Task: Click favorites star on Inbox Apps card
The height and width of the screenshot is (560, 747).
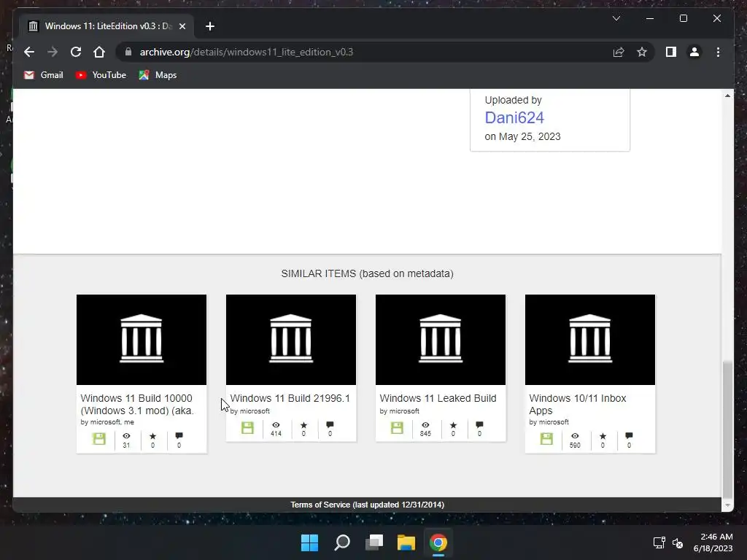Action: pos(603,436)
